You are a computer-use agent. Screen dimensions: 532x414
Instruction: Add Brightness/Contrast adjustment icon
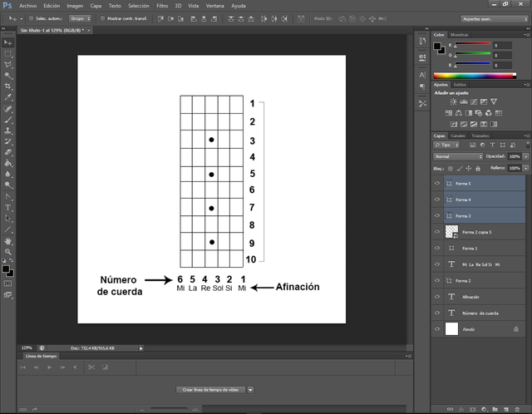[x=453, y=101]
